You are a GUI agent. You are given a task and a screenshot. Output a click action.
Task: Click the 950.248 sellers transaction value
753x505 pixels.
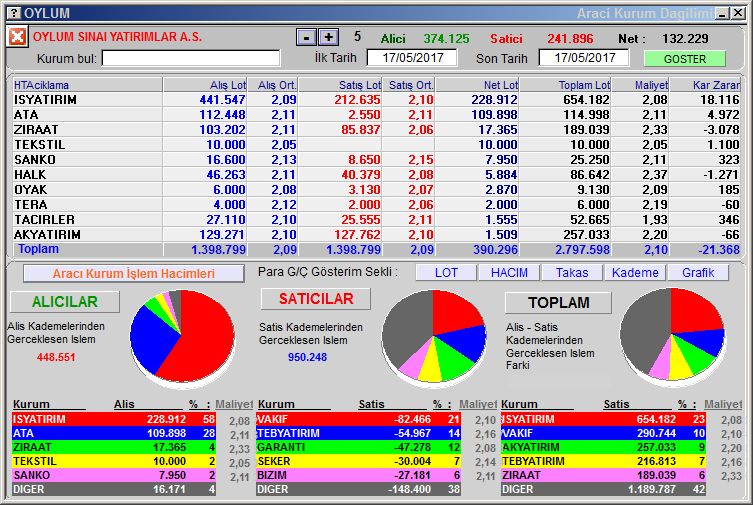(307, 357)
